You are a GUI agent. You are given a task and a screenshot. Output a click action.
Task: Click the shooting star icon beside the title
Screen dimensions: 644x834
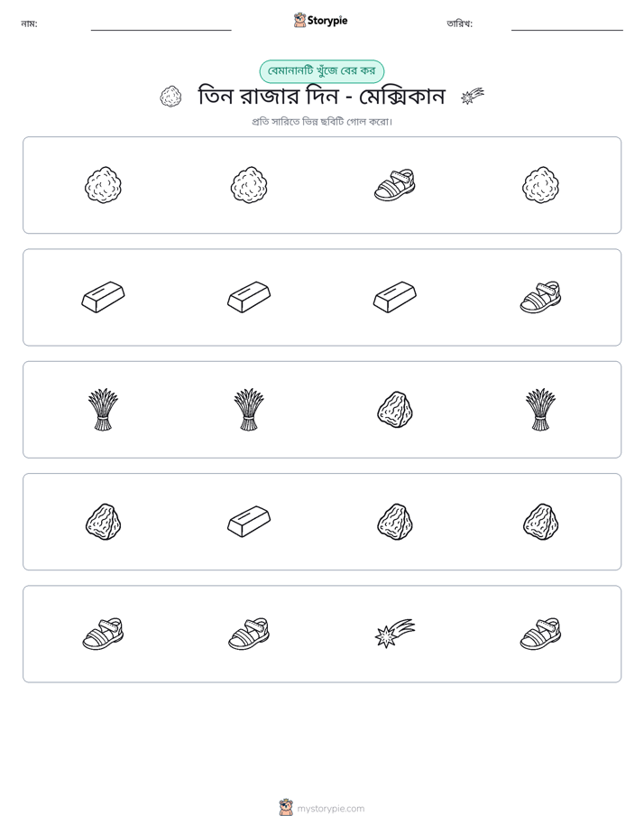click(x=472, y=97)
